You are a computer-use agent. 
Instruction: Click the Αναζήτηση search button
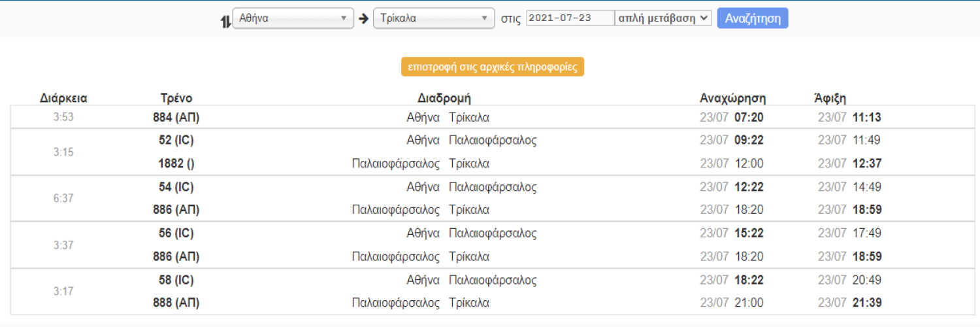(x=753, y=18)
